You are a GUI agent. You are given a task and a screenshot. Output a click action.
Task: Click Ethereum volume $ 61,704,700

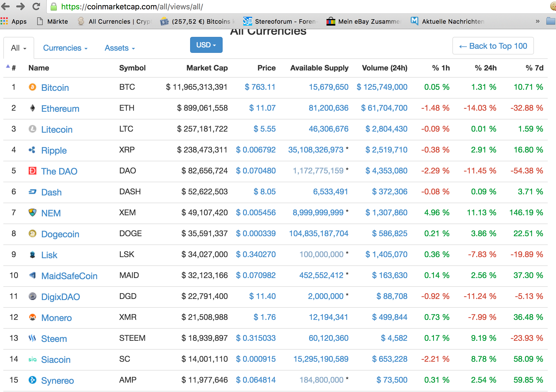[x=384, y=108]
